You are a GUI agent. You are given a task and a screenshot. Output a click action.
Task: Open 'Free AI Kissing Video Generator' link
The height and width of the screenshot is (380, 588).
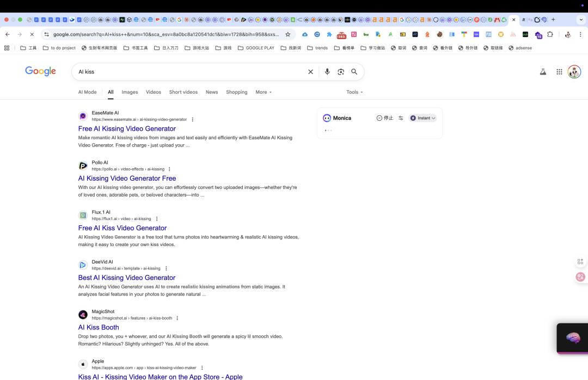(x=127, y=128)
